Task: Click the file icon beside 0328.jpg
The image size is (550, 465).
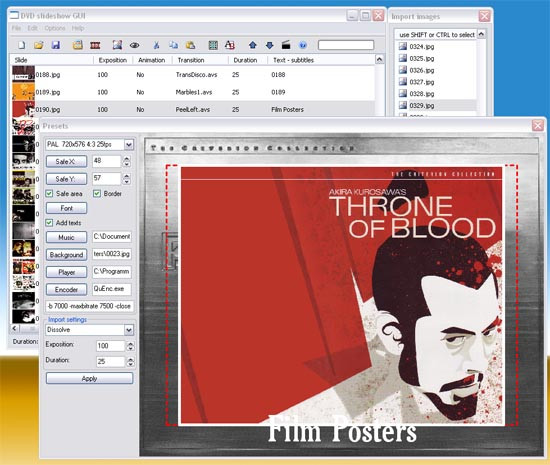Action: [x=403, y=94]
